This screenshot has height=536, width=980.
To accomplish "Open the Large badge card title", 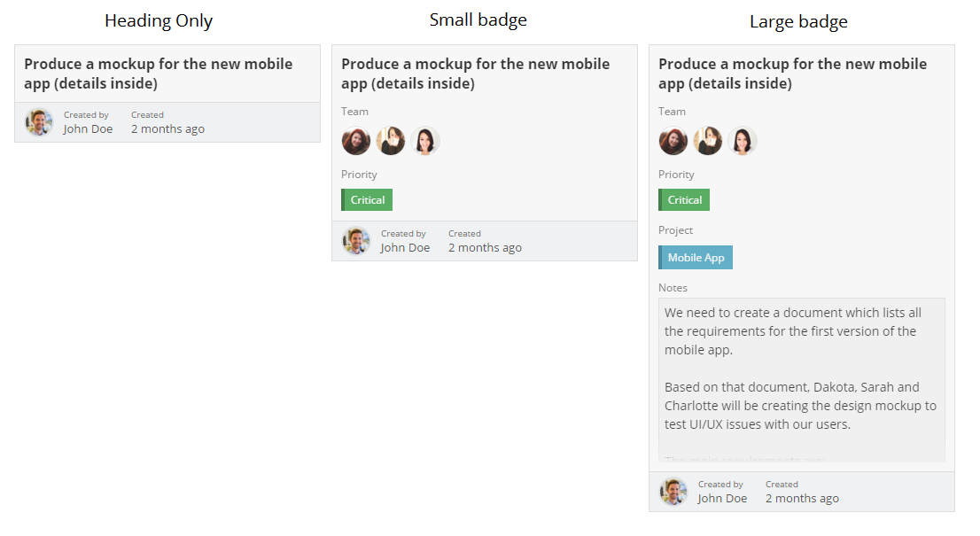I will pos(792,74).
